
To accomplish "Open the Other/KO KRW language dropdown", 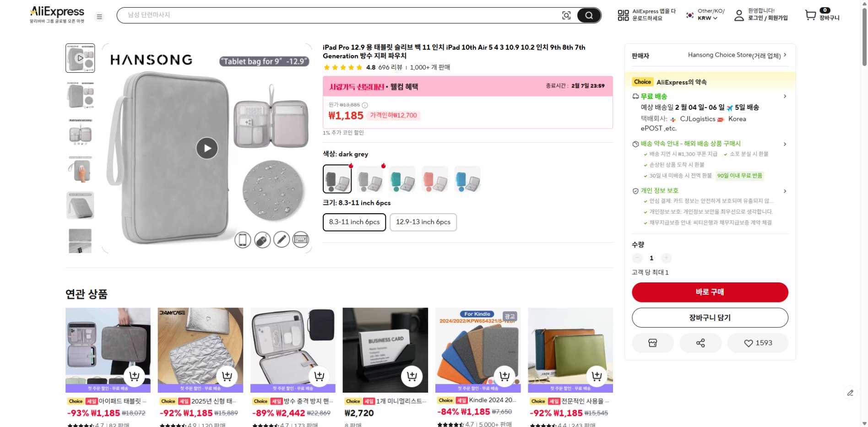I will [x=705, y=14].
